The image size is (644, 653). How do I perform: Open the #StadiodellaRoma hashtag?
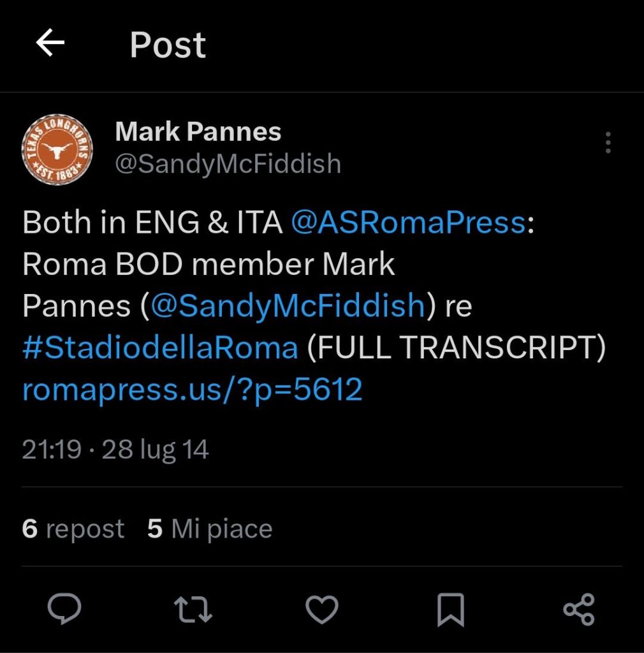coord(160,348)
